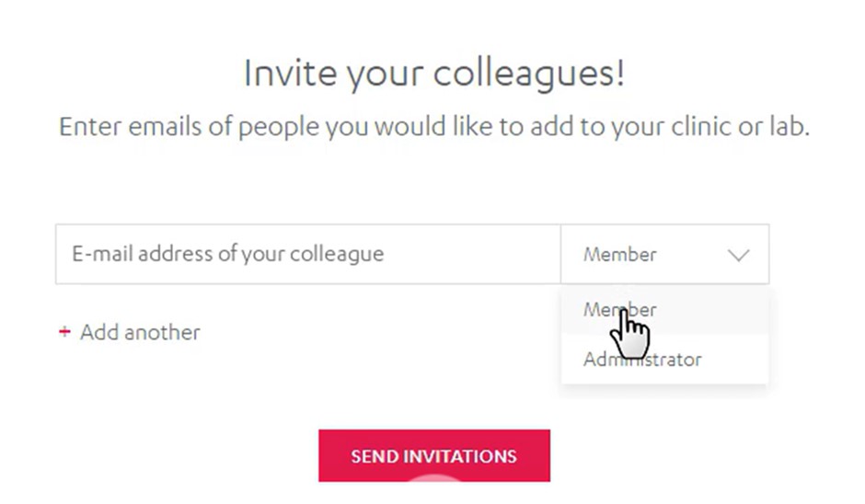
Task: Click the dropdown chevron arrow icon
Action: coord(739,255)
